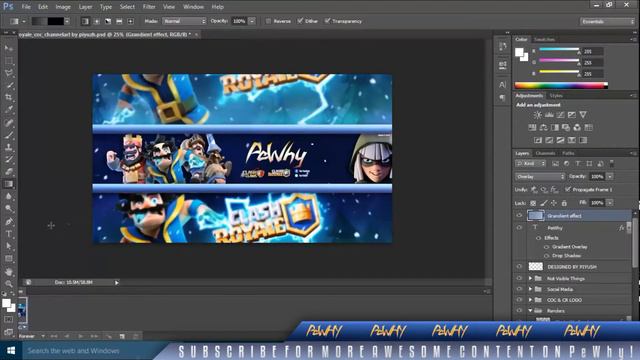The width and height of the screenshot is (640, 360).
Task: Enable the Reverse gradient checkbox
Action: [268, 21]
